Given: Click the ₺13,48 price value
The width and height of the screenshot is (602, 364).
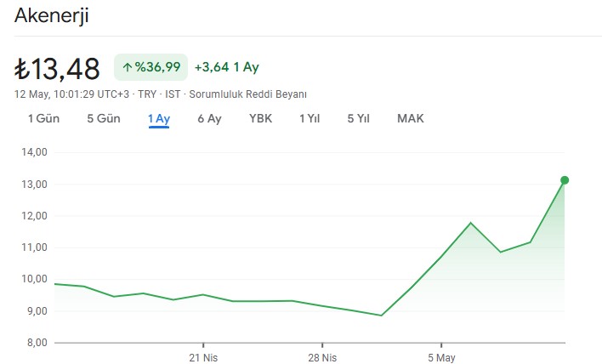Looking at the screenshot, I should pos(57,69).
